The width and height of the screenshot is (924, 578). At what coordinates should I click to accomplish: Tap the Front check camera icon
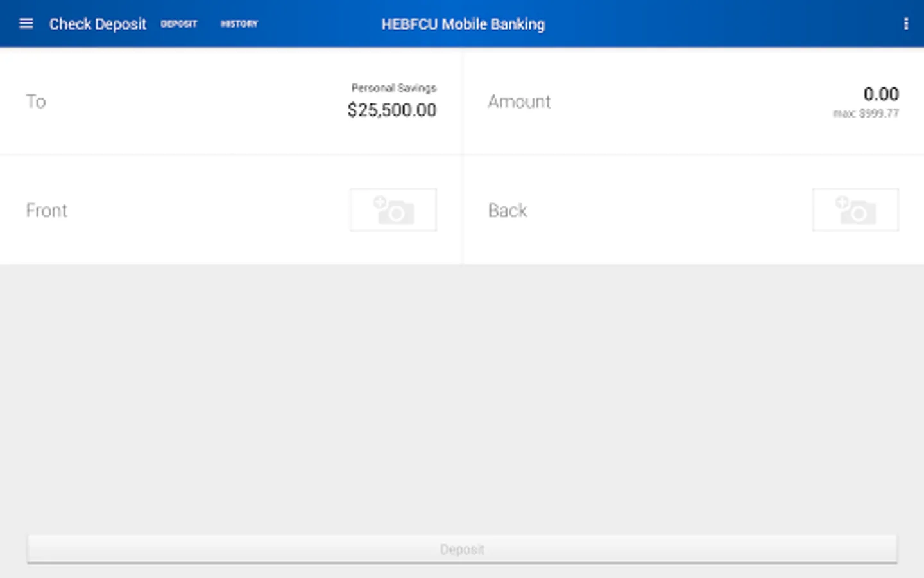pyautogui.click(x=393, y=210)
